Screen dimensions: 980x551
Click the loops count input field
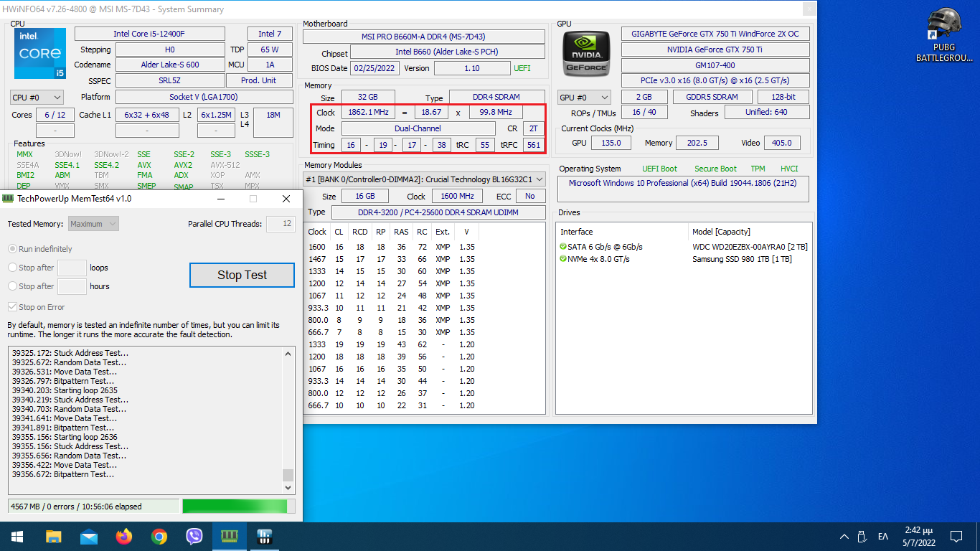pyautogui.click(x=72, y=268)
